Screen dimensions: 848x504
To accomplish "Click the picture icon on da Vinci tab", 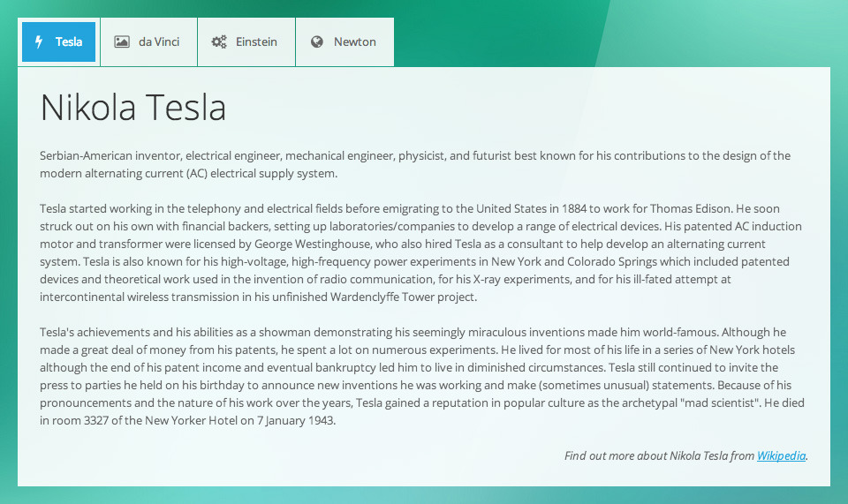I will click(122, 41).
